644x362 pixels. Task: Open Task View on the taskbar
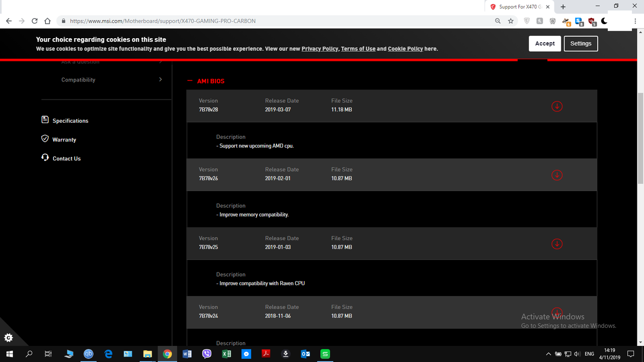[x=48, y=354]
